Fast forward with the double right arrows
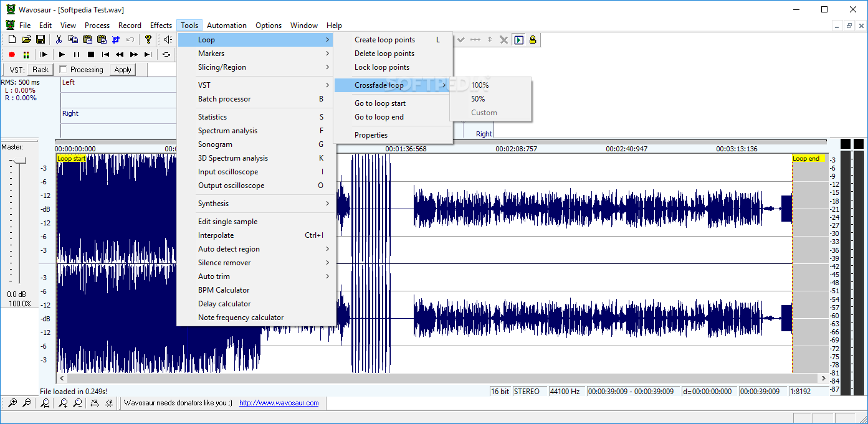Image resolution: width=868 pixels, height=424 pixels. [133, 54]
